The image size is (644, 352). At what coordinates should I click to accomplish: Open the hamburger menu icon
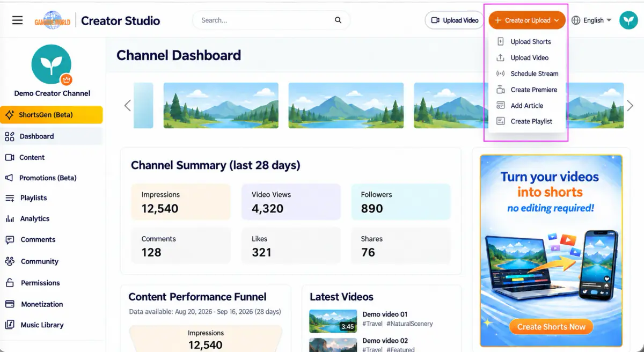pos(17,20)
